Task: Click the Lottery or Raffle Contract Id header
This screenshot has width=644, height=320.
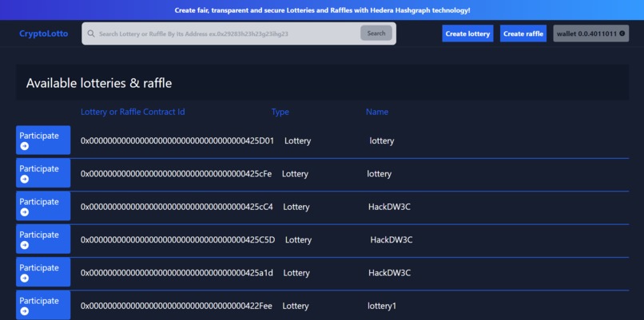Action: [x=133, y=112]
